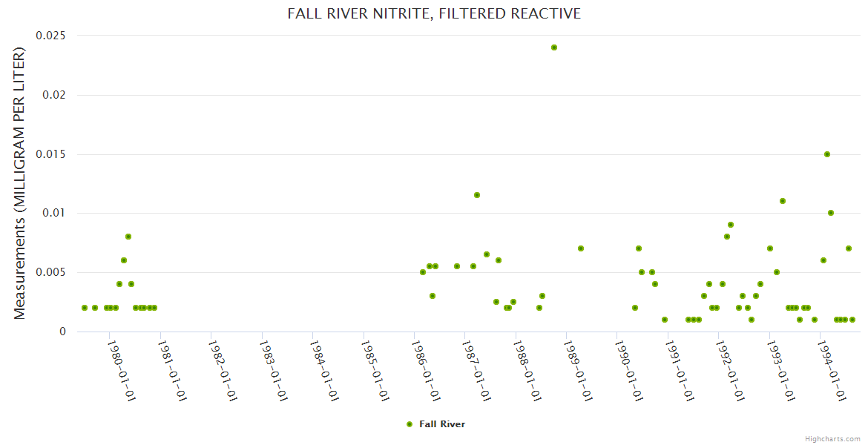Select the 0.011 data point in 1993
The width and height of the screenshot is (868, 445).
point(783,201)
